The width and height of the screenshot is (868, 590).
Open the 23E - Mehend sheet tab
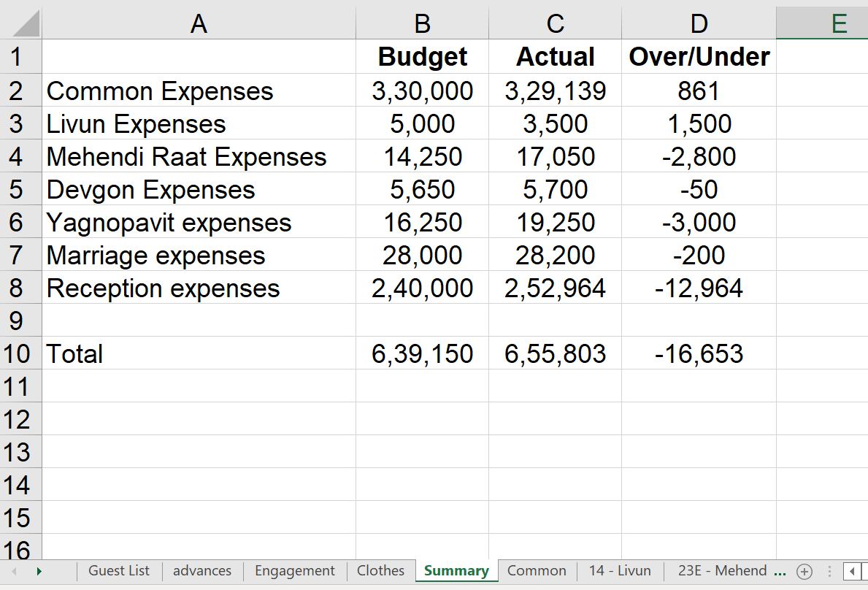point(722,570)
